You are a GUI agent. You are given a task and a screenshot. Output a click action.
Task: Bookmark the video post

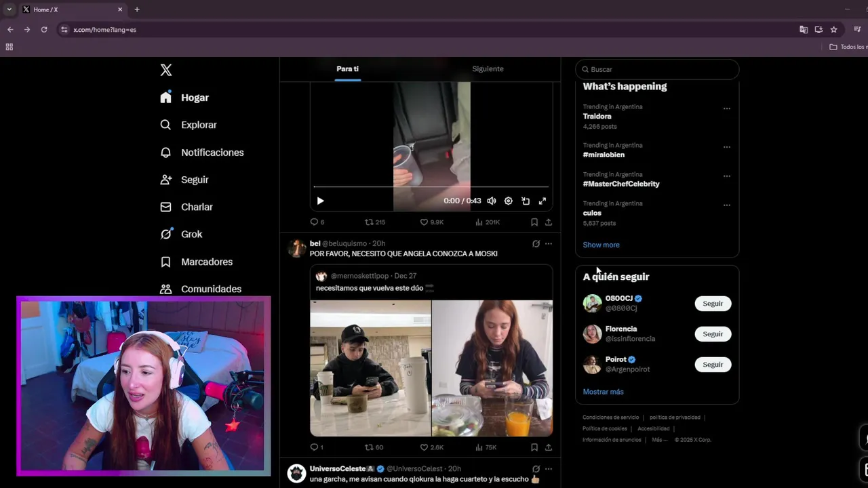click(534, 222)
